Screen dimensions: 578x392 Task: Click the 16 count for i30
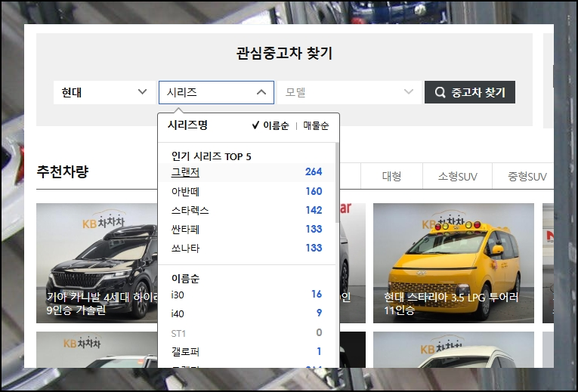click(317, 294)
